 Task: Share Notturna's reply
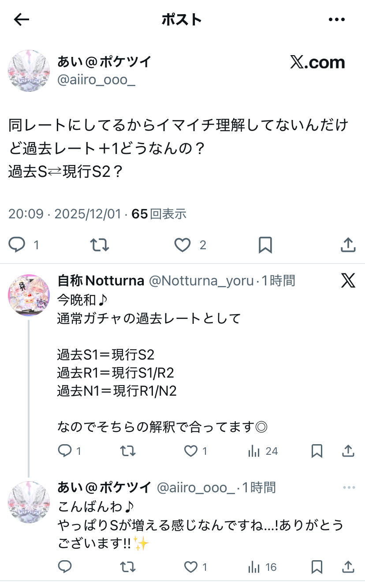point(348,451)
